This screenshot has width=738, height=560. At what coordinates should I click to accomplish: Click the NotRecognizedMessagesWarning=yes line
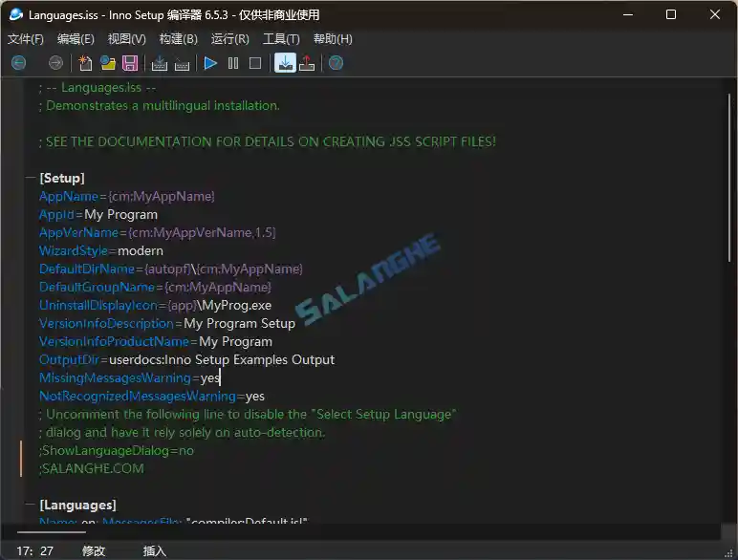[152, 397]
